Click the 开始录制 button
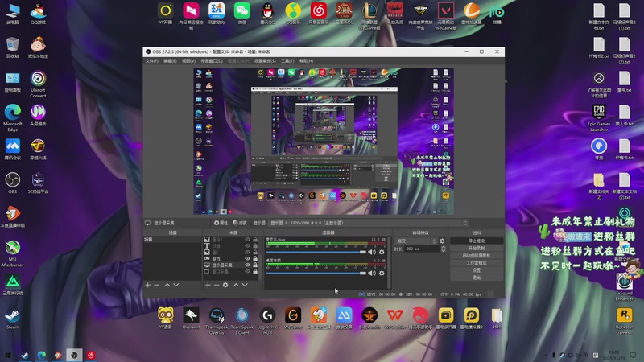The width and height of the screenshot is (644, 362). (477, 248)
